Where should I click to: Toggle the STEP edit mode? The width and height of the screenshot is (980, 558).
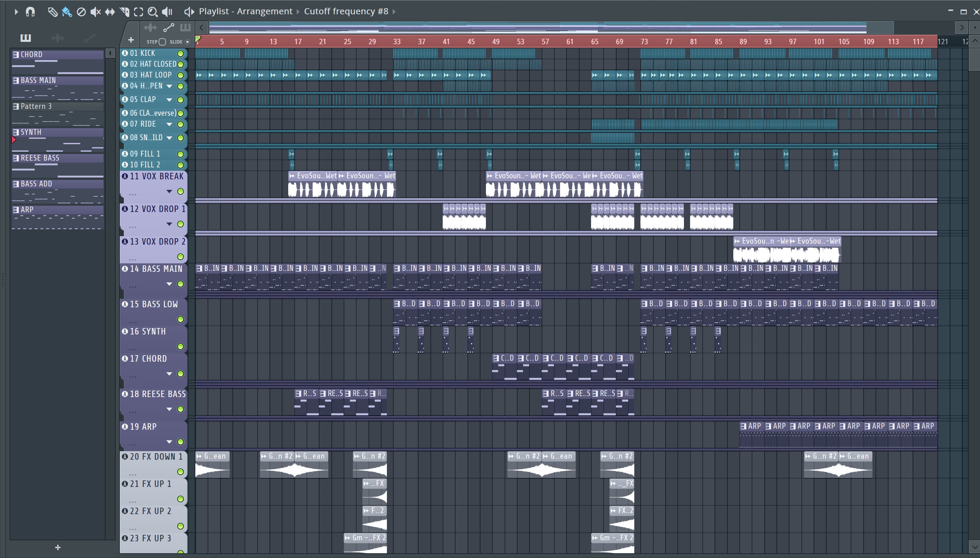tap(162, 42)
